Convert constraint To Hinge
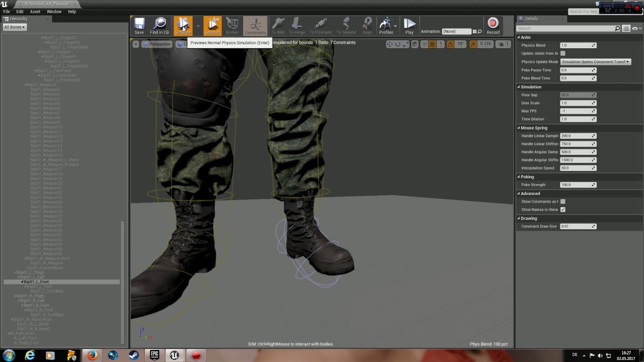644x362 pixels. click(x=297, y=26)
